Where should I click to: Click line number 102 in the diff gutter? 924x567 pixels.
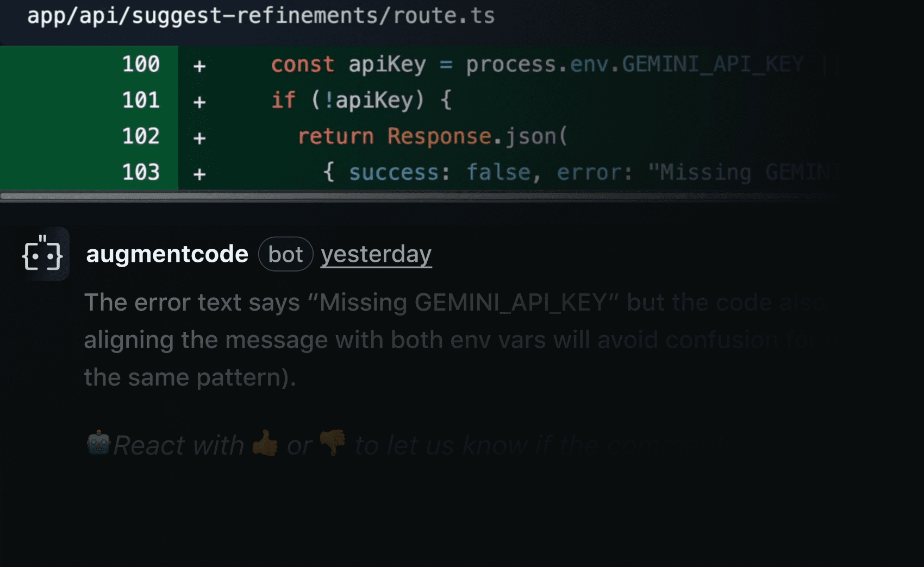pos(140,136)
